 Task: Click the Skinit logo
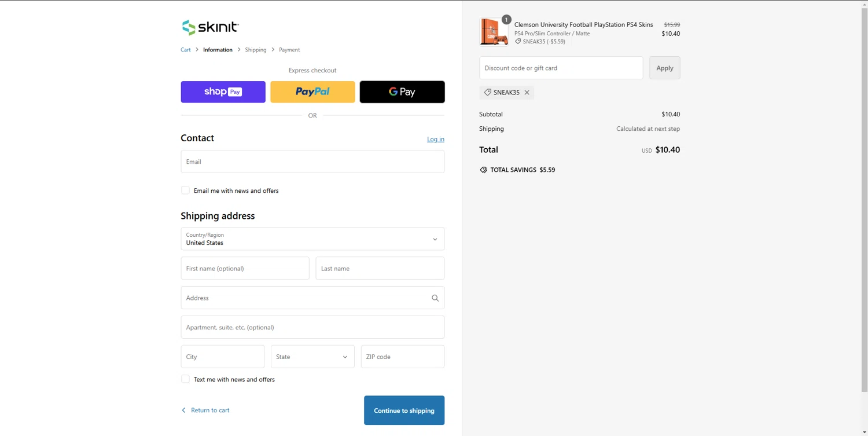[210, 27]
